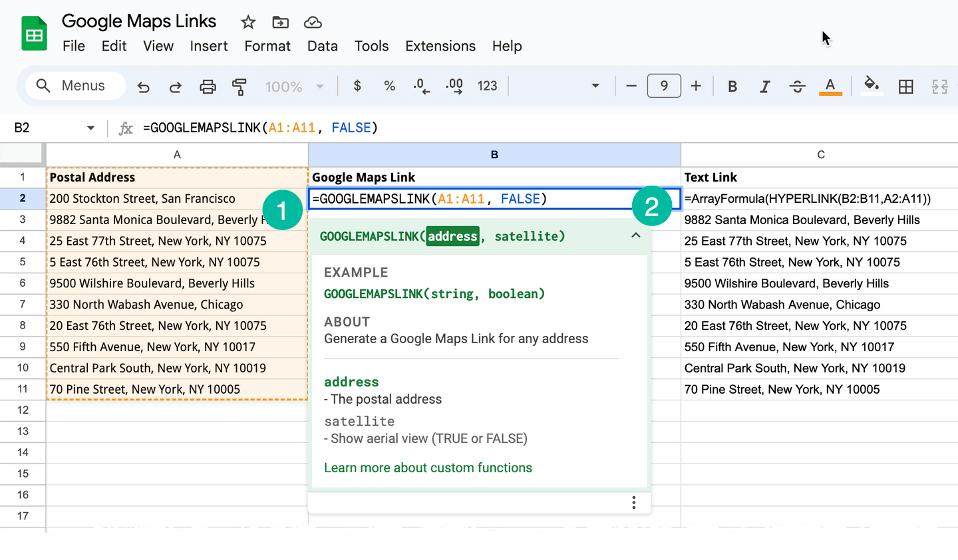Follow Learn more about custom functions link
Image resolution: width=958 pixels, height=560 pixels.
(x=428, y=468)
